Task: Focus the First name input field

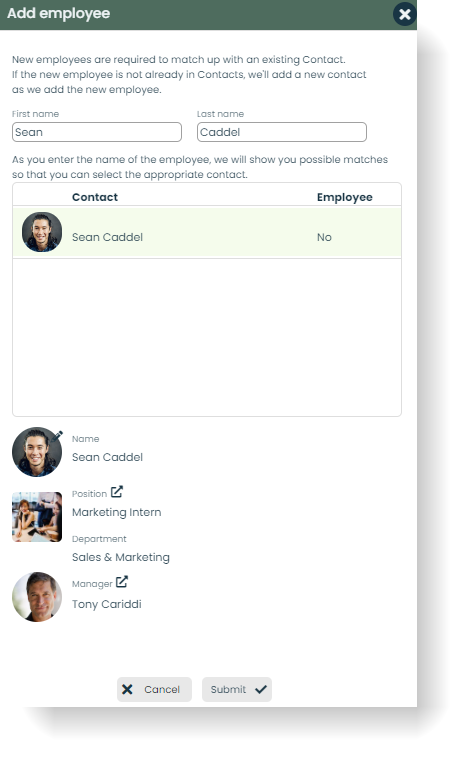Action: tap(97, 132)
